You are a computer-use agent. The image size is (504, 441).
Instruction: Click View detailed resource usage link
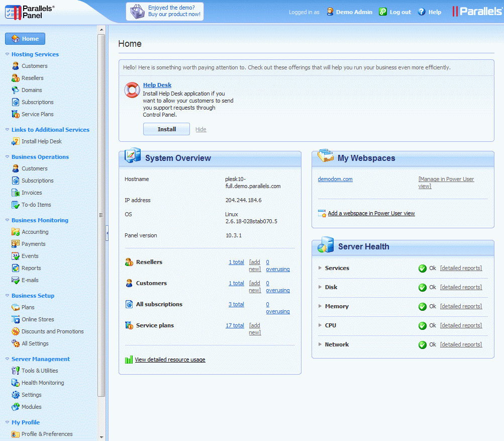(170, 360)
